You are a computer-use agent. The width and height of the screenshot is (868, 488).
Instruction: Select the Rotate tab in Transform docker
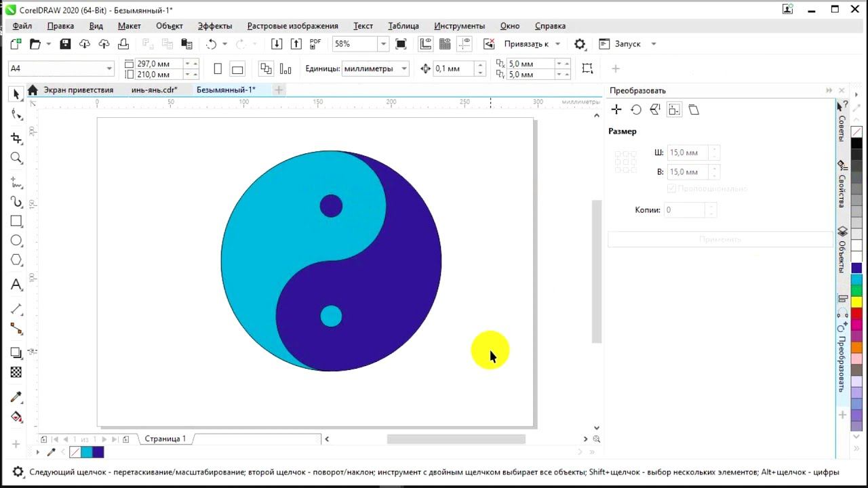636,110
